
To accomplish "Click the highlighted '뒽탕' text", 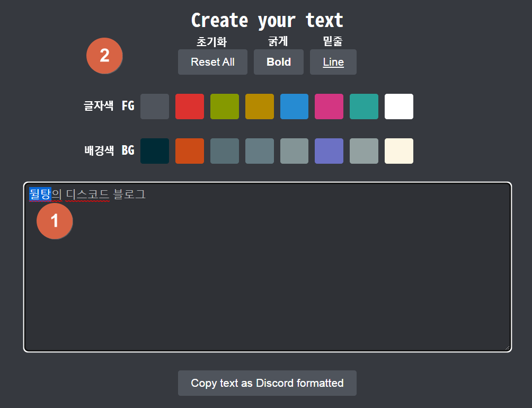I will click(x=40, y=194).
